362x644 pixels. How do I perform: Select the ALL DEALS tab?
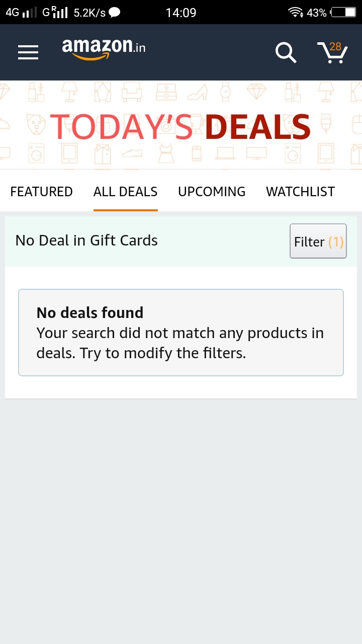[x=125, y=192]
